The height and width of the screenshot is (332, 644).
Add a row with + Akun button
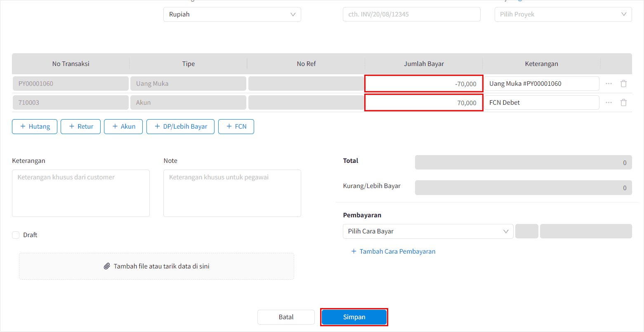click(123, 127)
